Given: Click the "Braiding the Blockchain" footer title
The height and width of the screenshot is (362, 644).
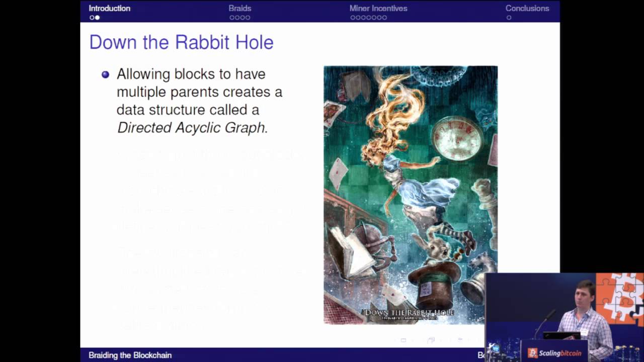Looking at the screenshot, I should coord(130,355).
